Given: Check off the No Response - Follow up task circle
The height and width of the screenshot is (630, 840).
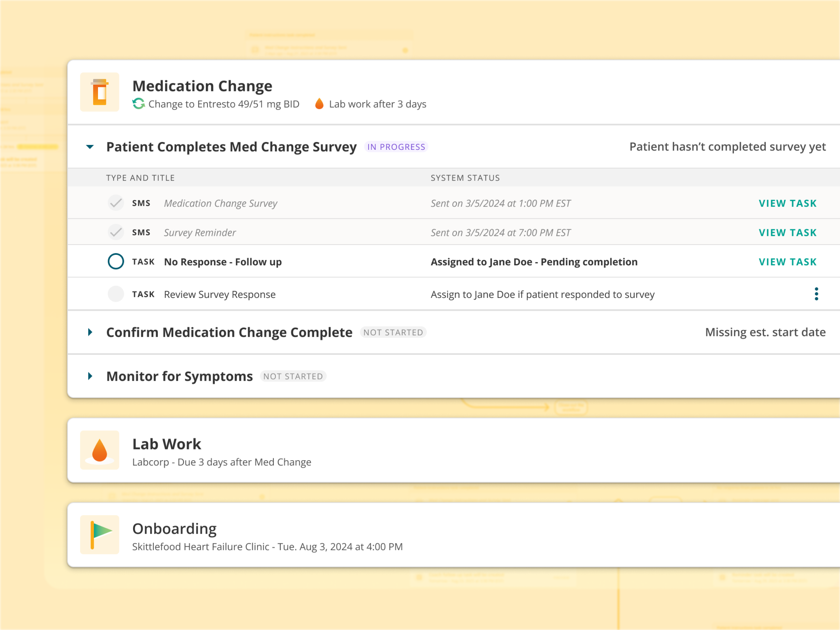Looking at the screenshot, I should [x=115, y=261].
